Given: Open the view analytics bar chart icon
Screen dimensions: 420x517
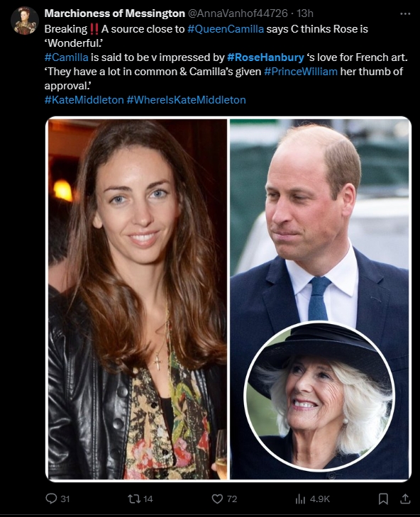Looking at the screenshot, I should click(300, 499).
